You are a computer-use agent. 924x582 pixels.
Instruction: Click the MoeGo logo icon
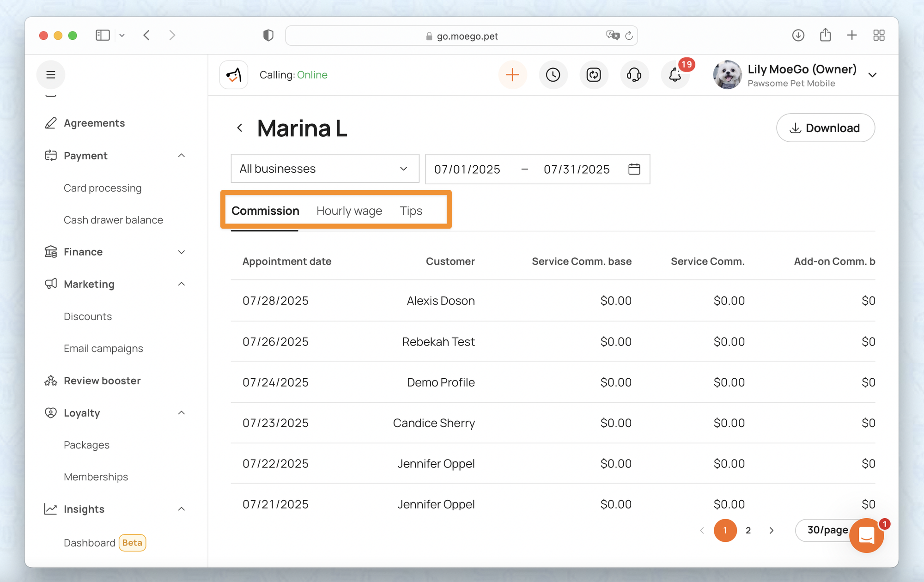[x=234, y=75]
